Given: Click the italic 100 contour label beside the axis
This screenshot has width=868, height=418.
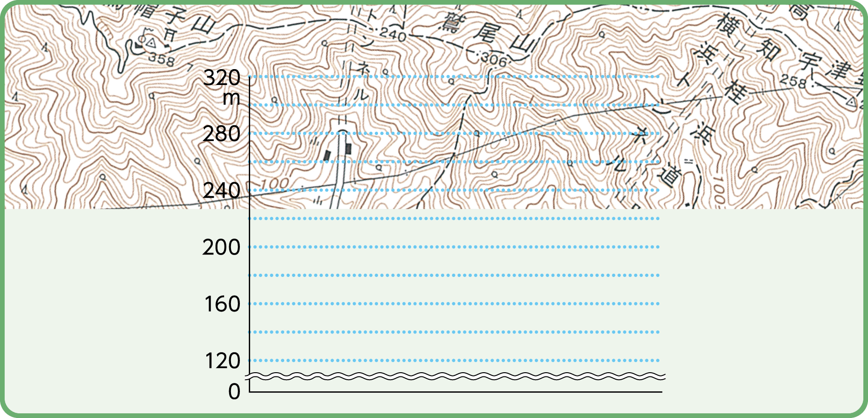Looking at the screenshot, I should coord(274,184).
